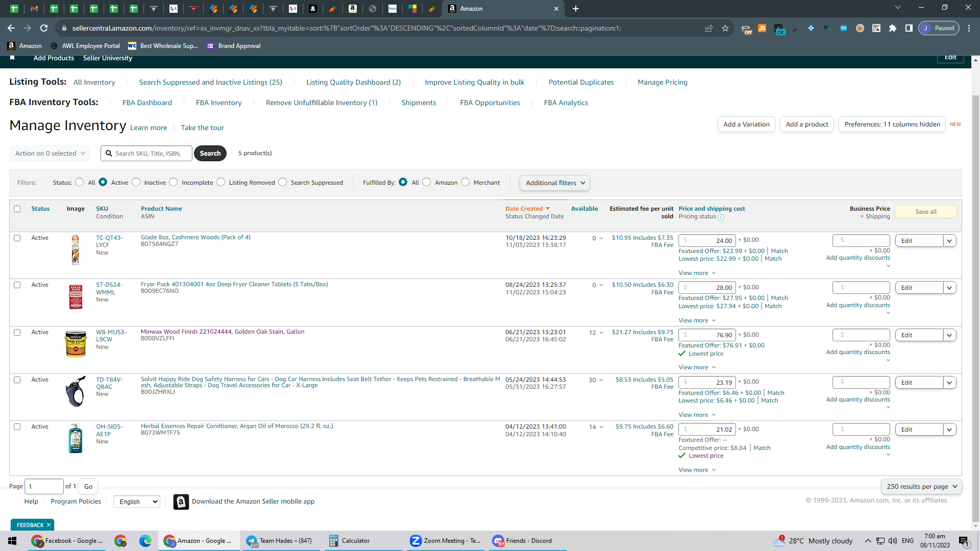The image size is (980, 551).
Task: Click the Glade Cashmere Woods product image
Action: tap(76, 249)
